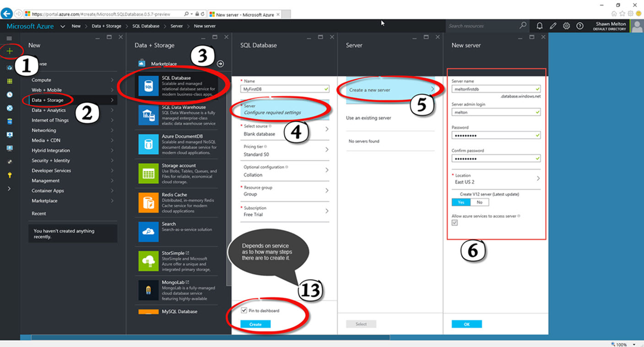Select Storage account tile icon

pyautogui.click(x=148, y=173)
